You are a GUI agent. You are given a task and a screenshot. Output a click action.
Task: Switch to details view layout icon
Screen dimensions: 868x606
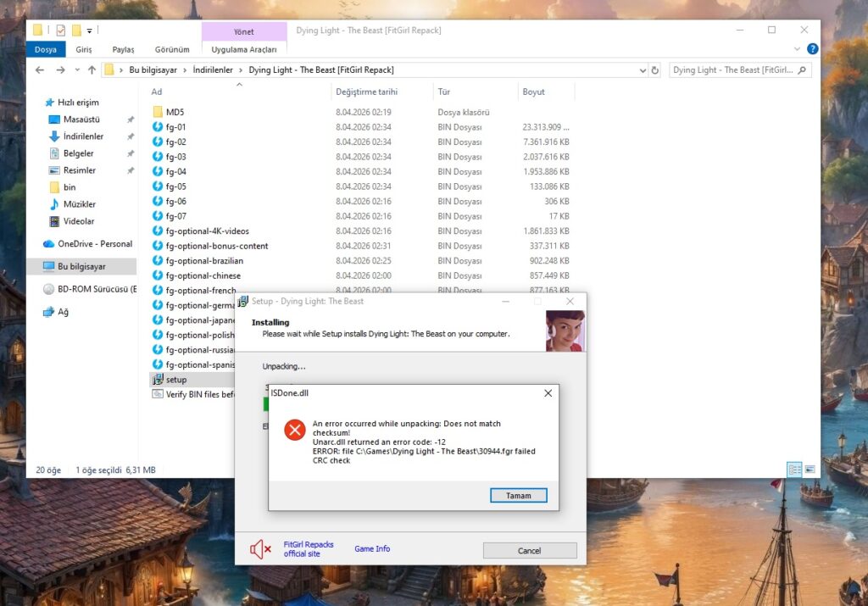[794, 470]
